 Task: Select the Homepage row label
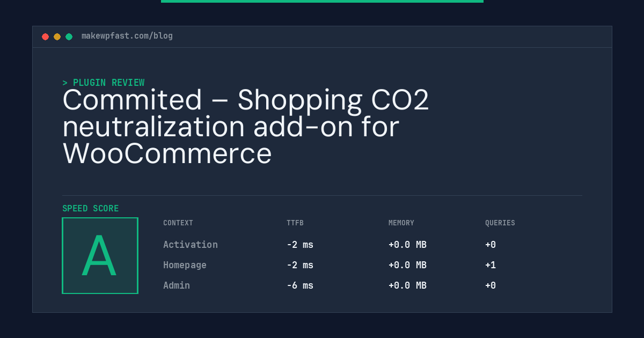pyautogui.click(x=185, y=265)
